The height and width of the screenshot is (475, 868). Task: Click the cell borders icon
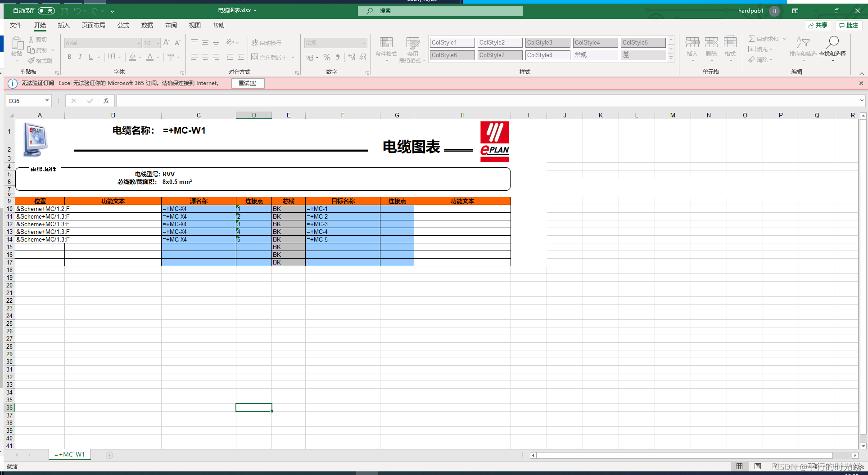pos(111,57)
